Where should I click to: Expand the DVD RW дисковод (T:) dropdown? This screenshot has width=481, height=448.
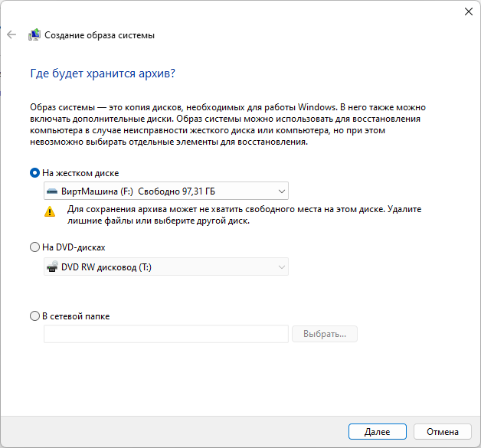tap(166, 267)
